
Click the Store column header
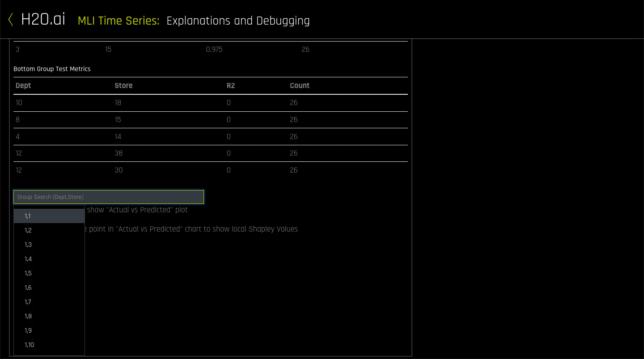click(123, 85)
